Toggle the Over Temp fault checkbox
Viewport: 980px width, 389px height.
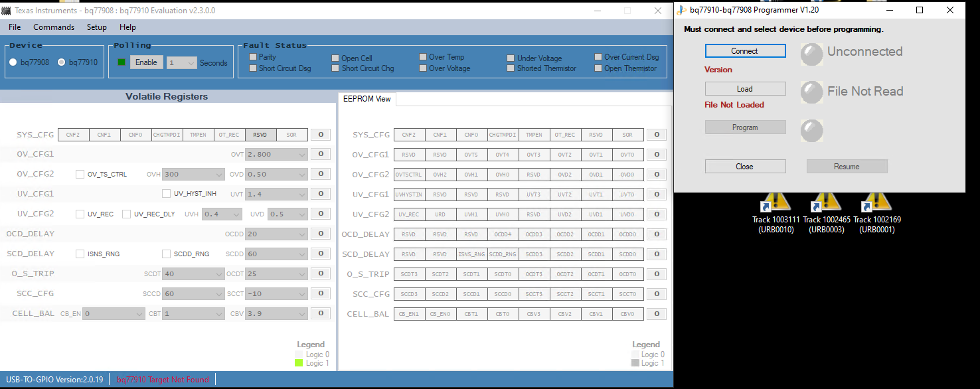[x=423, y=57]
